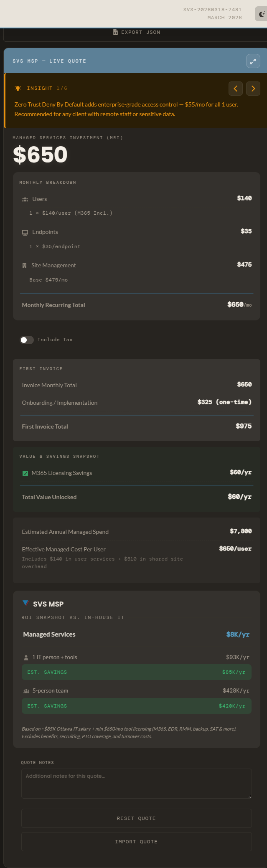
Task: Click the 1 IT person icon
Action: click(x=26, y=657)
